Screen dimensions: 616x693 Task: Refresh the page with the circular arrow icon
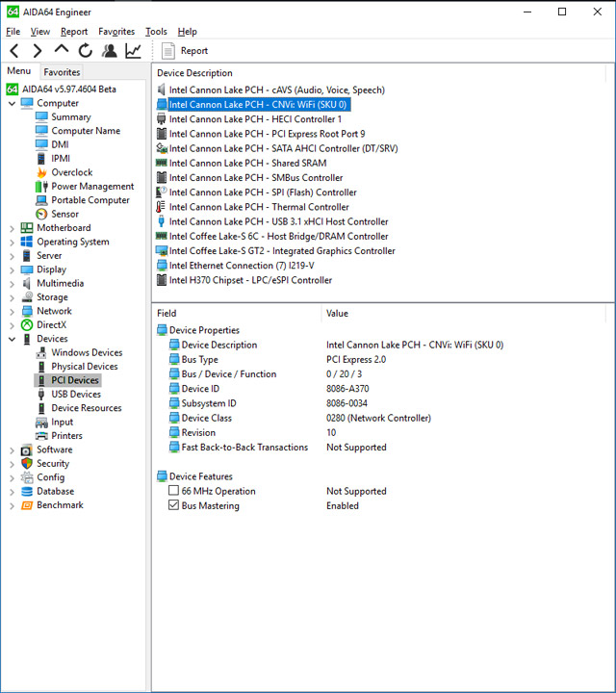86,51
